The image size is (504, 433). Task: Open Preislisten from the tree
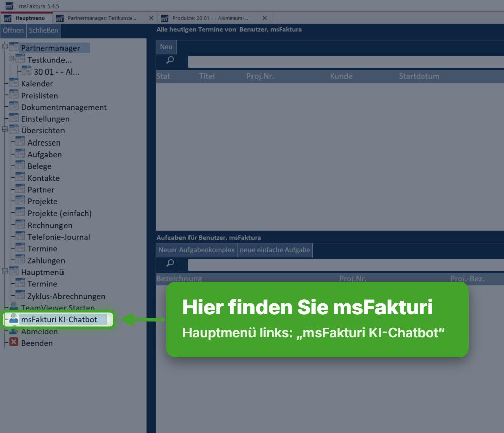pyautogui.click(x=39, y=95)
